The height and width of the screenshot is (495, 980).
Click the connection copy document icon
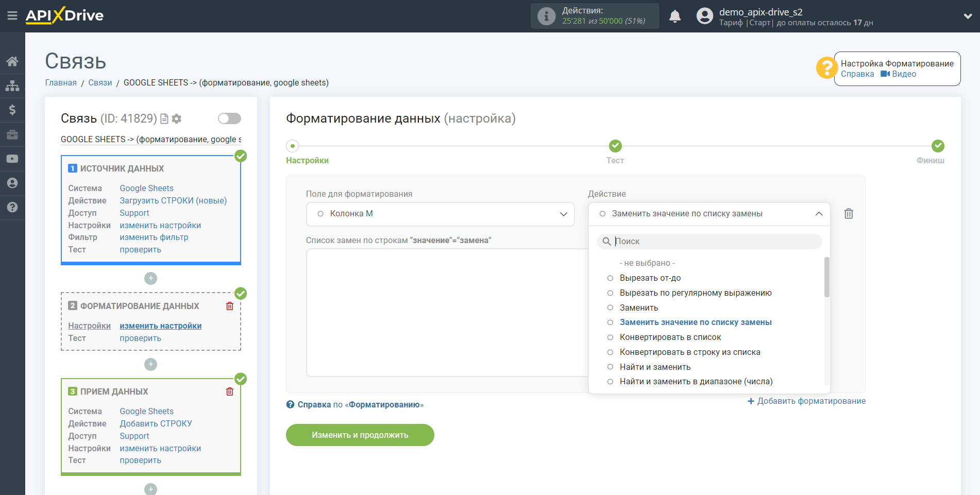[164, 119]
